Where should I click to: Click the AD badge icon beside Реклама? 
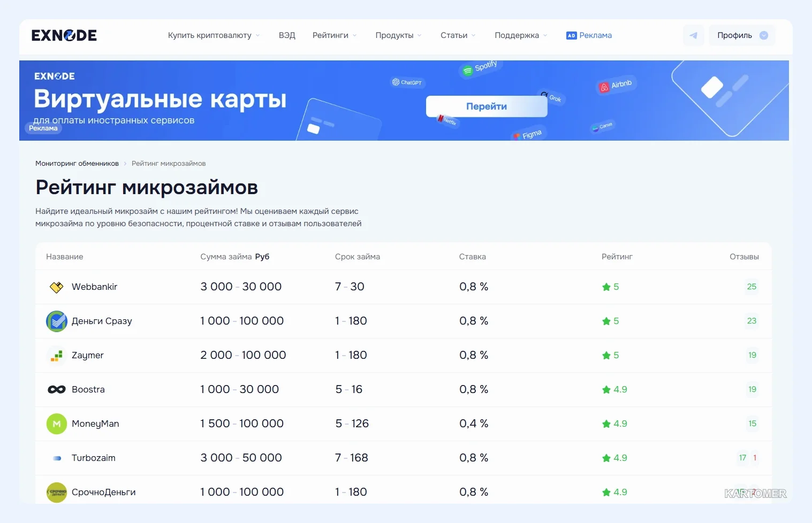click(571, 36)
